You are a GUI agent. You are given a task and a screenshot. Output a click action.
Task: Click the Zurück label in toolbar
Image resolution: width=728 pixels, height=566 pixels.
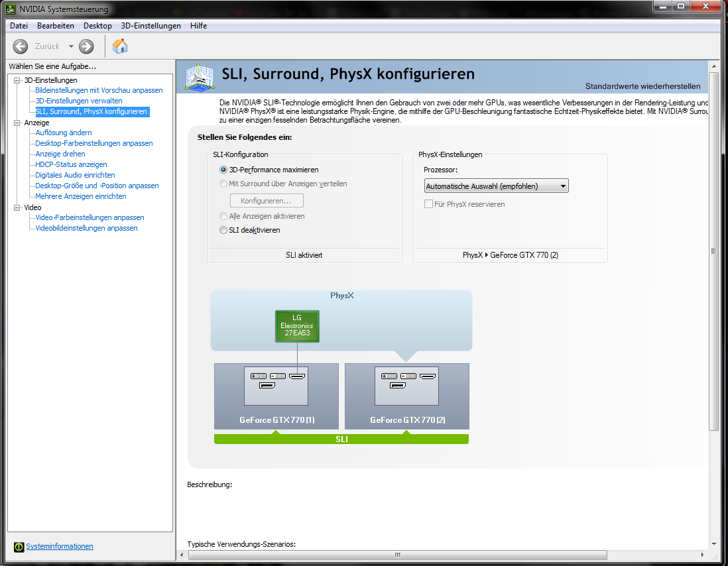pyautogui.click(x=47, y=46)
